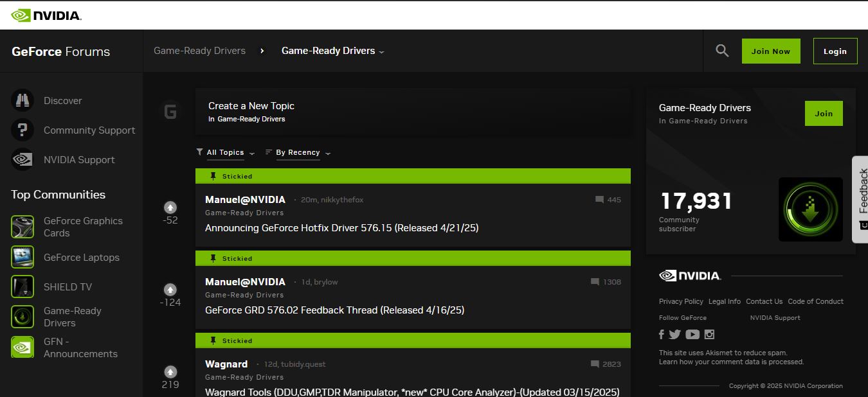This screenshot has height=397, width=868.
Task: Open Code of Conduct footer link
Action: [815, 301]
